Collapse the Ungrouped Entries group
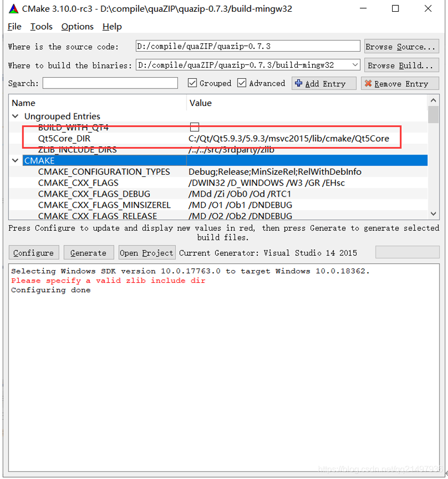 pos(15,116)
